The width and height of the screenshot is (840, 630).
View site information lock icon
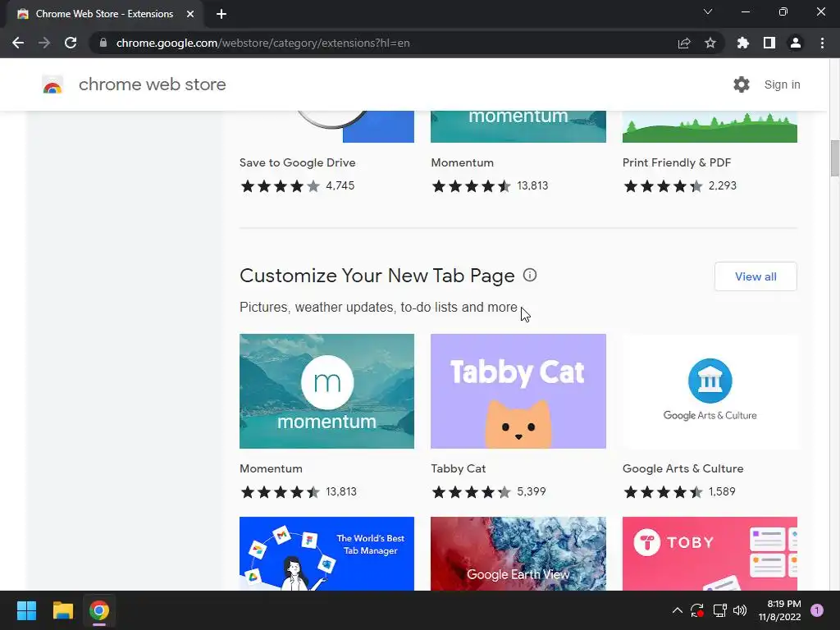pyautogui.click(x=103, y=43)
